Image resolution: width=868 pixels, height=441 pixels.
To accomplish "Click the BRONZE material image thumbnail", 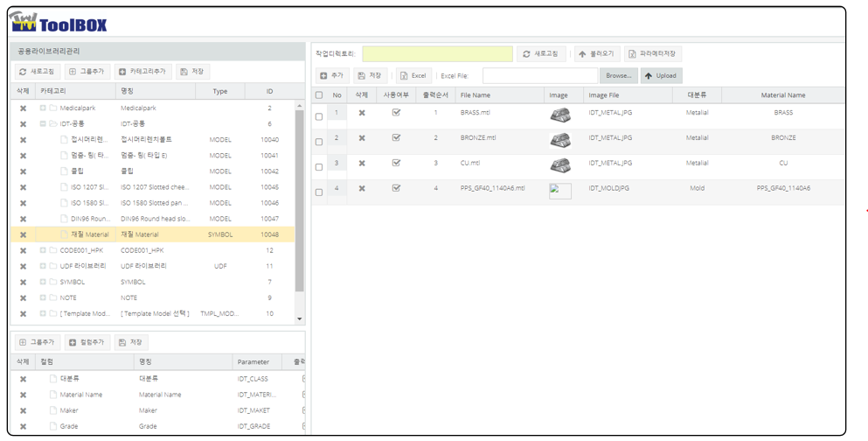I will point(559,140).
